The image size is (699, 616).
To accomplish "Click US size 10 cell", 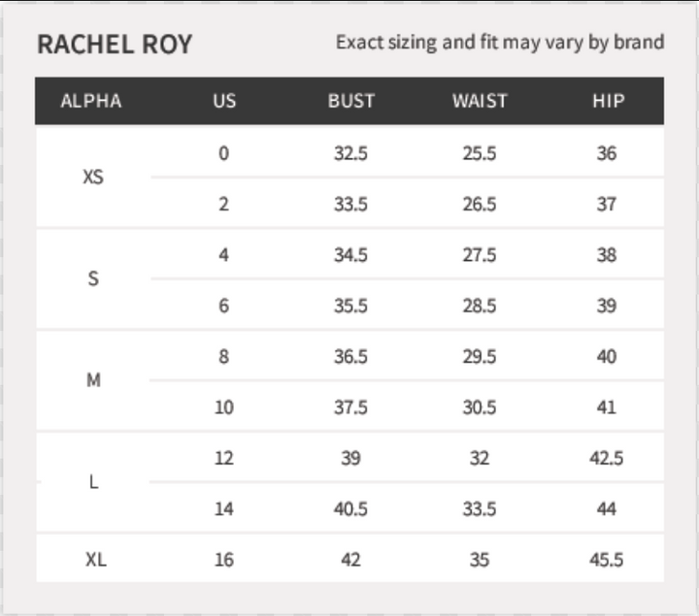I will (x=224, y=407).
